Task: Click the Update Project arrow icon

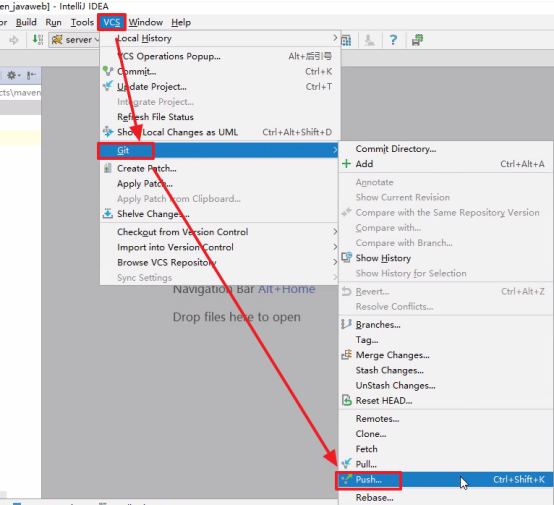Action: (x=108, y=86)
